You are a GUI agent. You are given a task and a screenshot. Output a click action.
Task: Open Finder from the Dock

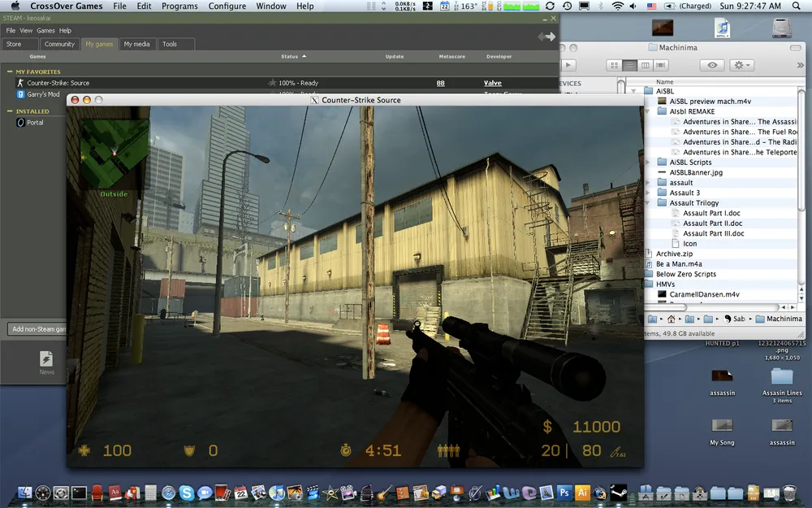point(24,492)
